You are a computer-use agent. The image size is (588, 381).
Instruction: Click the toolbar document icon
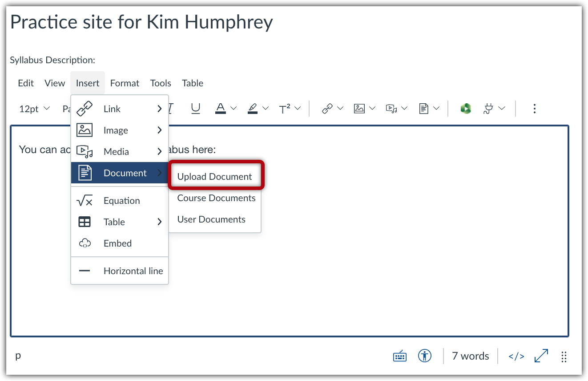(423, 109)
